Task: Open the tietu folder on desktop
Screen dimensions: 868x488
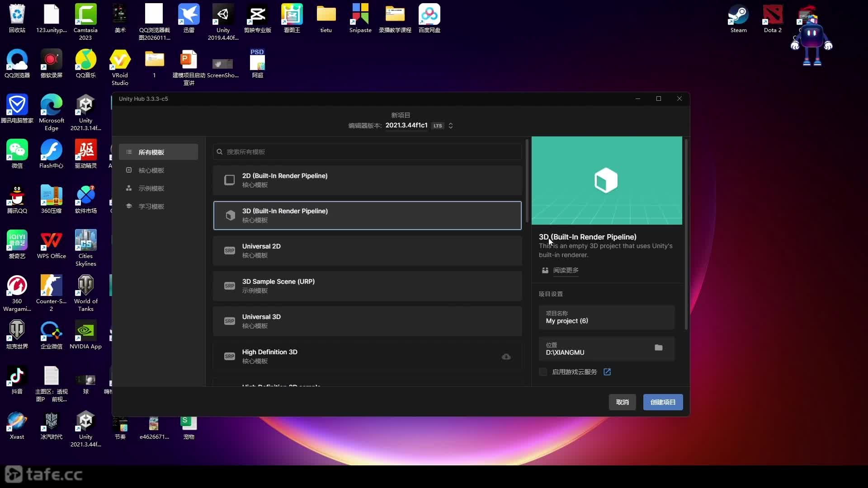Action: (326, 19)
